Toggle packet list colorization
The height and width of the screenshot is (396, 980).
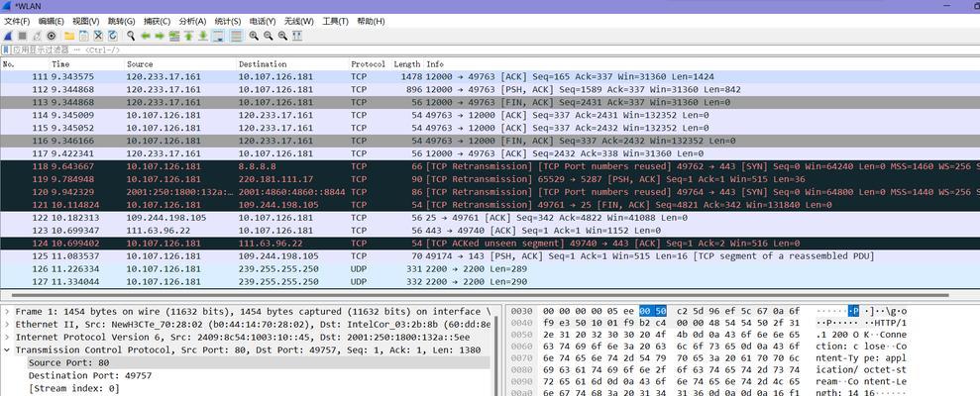pos(236,36)
